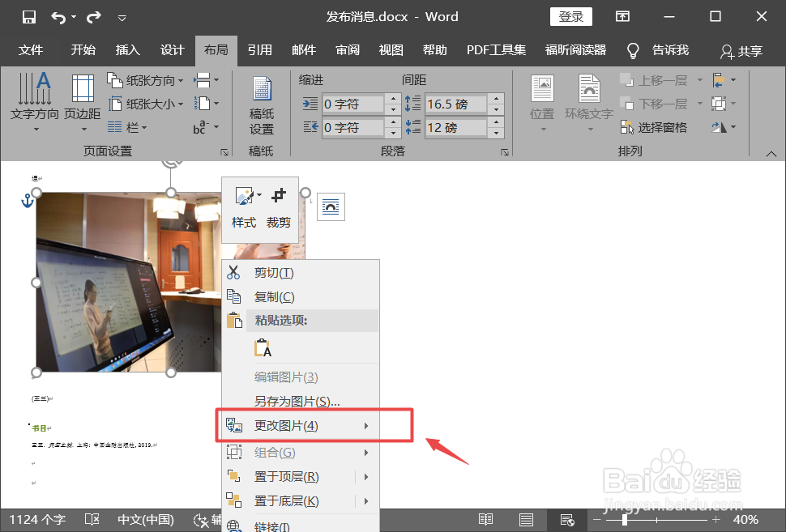Click the anchor icon beside the picture

pos(27,202)
